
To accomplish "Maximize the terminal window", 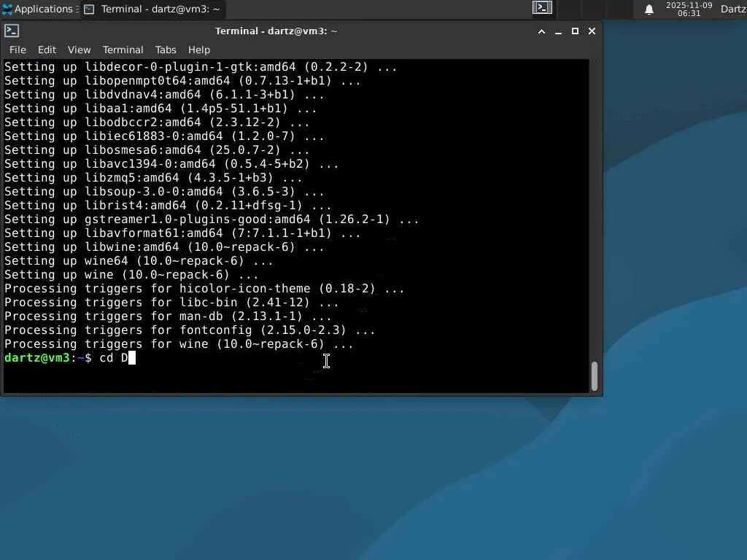I will [x=575, y=31].
